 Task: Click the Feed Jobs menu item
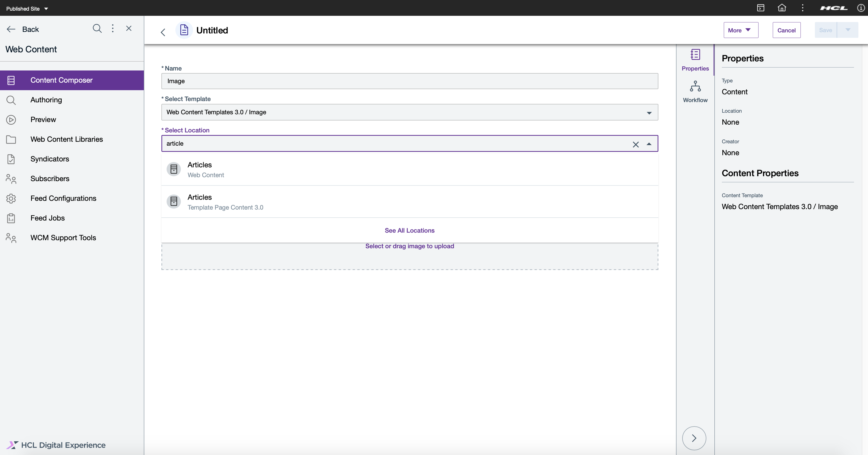[72, 218]
